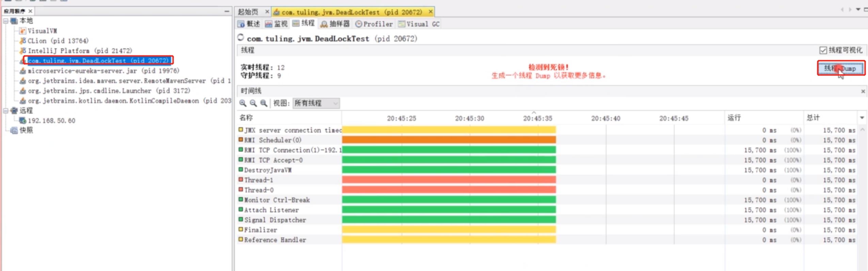This screenshot has height=271, width=868.
Task: Click the CLion process icon
Action: point(23,41)
